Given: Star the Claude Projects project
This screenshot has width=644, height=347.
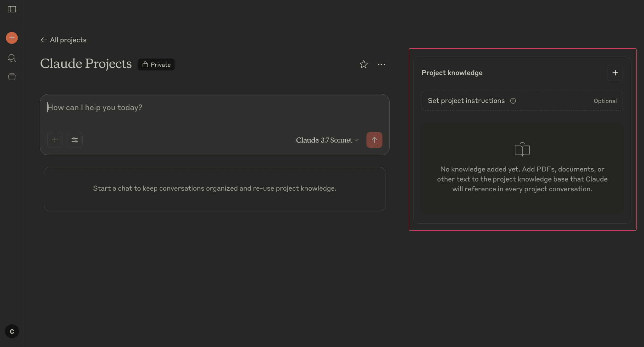Looking at the screenshot, I should pos(364,64).
